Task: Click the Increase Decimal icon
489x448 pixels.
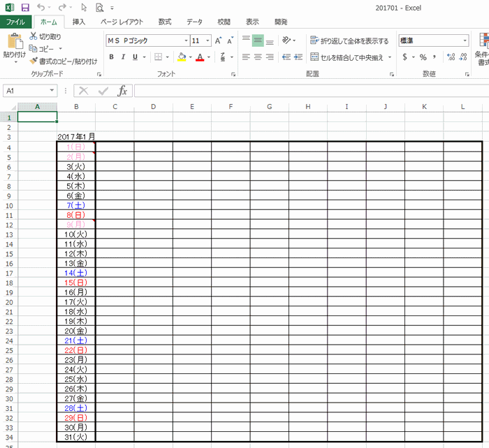Action: coord(451,57)
